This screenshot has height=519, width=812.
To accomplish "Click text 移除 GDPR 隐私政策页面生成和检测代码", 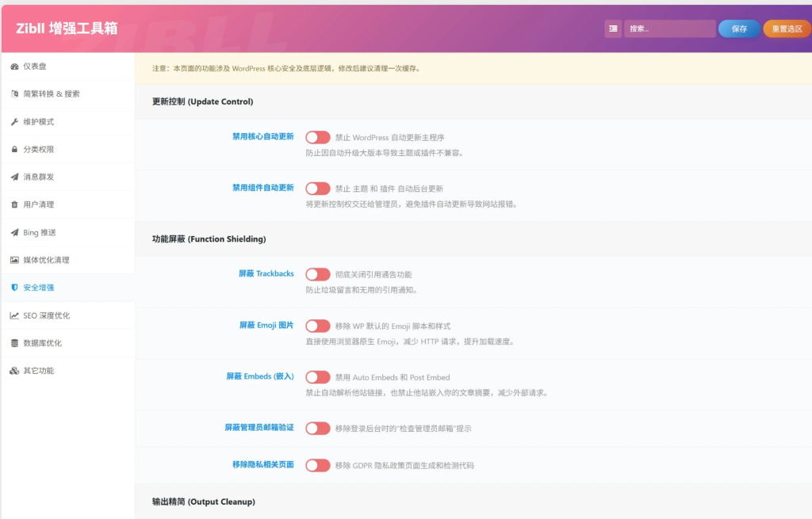I will pos(404,466).
